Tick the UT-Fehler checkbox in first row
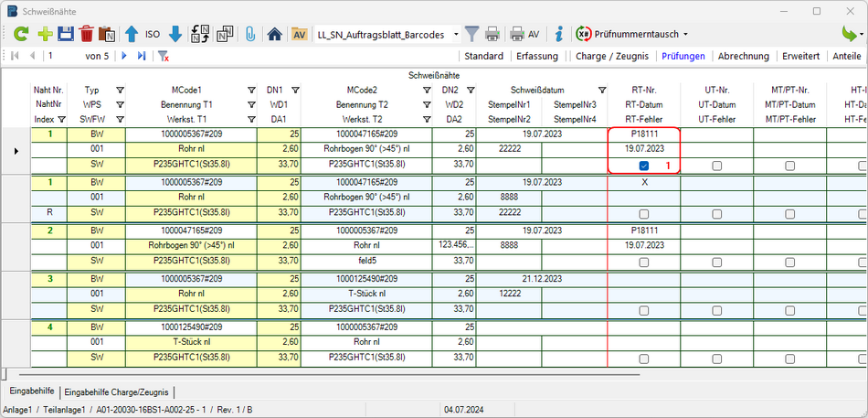The height and width of the screenshot is (418, 868). click(717, 166)
